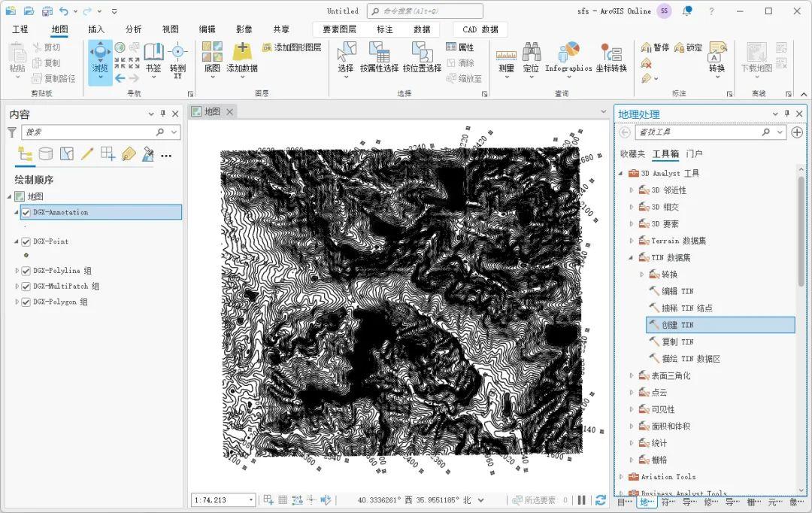Open the 分析 ribbon tab

point(133,29)
